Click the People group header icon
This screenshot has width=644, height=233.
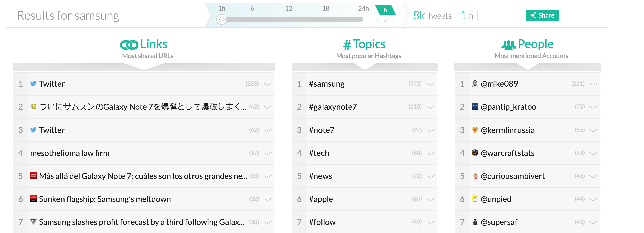(508, 45)
